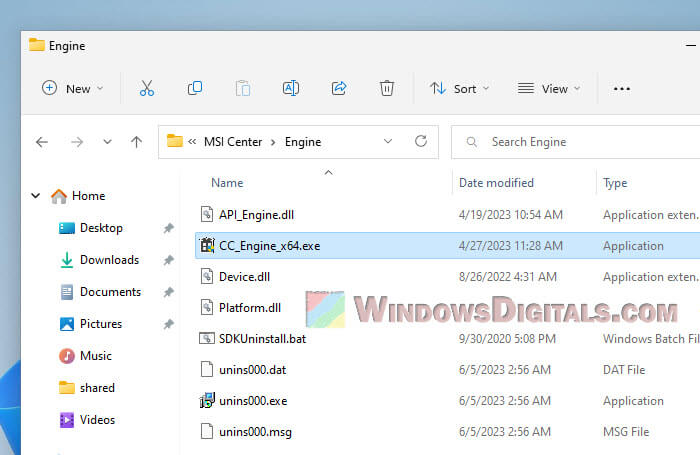Click the unins000.dat file icon

pyautogui.click(x=207, y=369)
